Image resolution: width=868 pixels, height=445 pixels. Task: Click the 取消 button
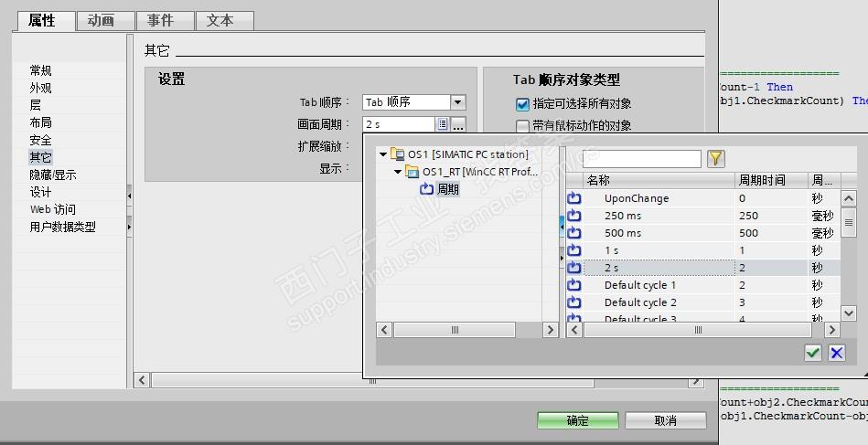(665, 420)
